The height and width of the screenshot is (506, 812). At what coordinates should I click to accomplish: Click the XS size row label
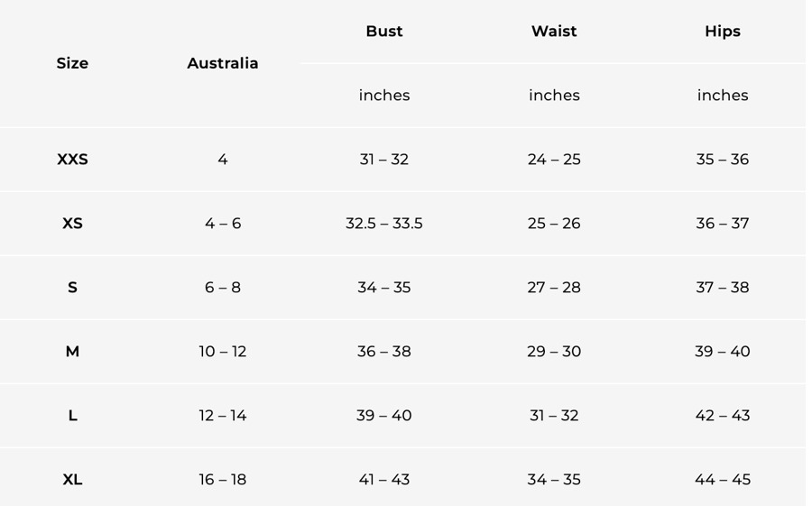click(x=72, y=224)
